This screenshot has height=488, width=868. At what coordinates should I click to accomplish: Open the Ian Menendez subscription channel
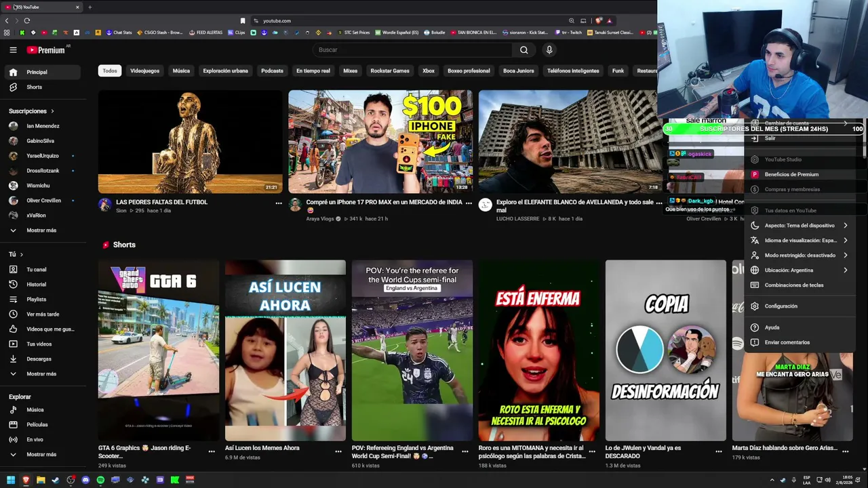coord(41,126)
